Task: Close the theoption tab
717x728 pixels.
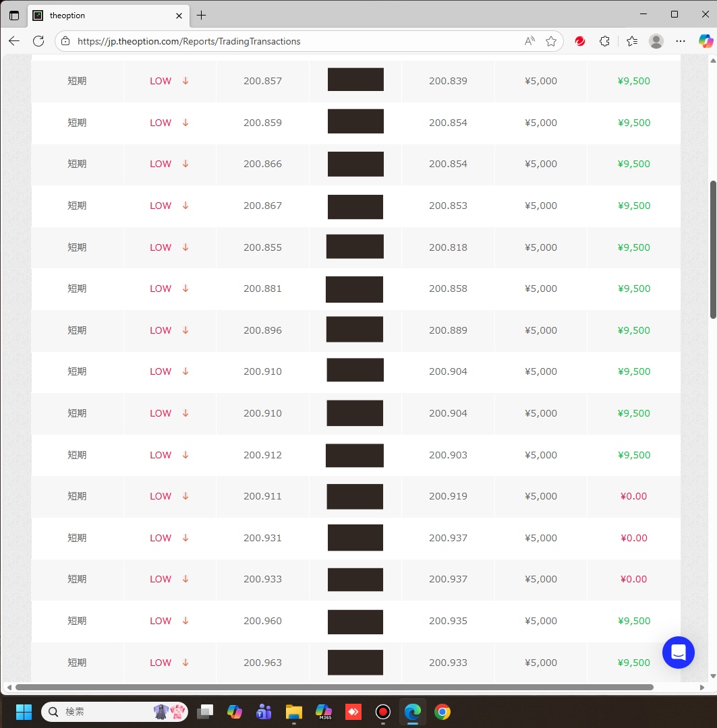Action: 179,16
